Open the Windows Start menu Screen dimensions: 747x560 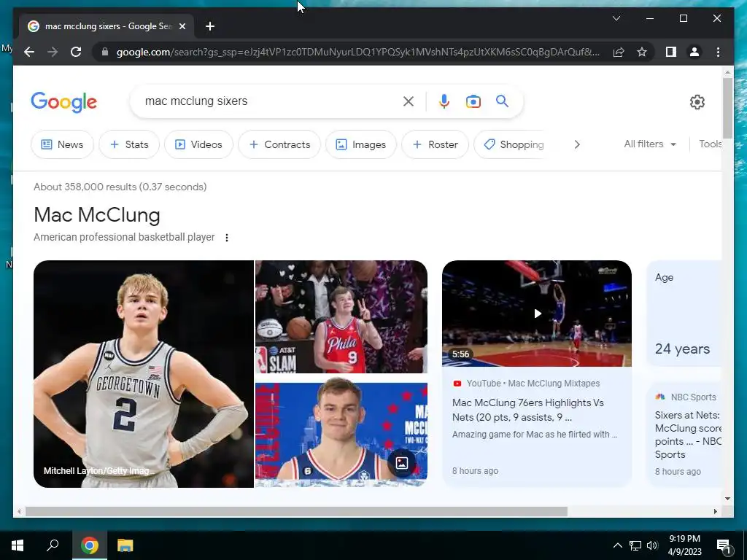coord(18,545)
